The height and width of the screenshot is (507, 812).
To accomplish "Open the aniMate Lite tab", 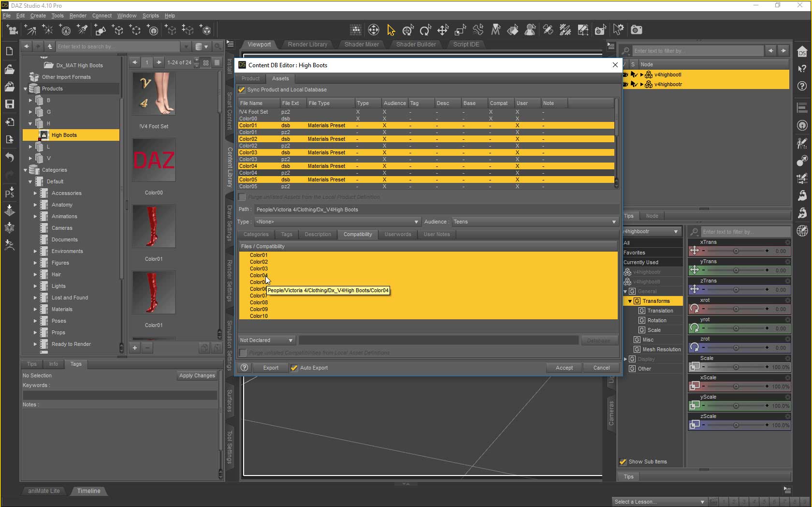I will tap(44, 491).
